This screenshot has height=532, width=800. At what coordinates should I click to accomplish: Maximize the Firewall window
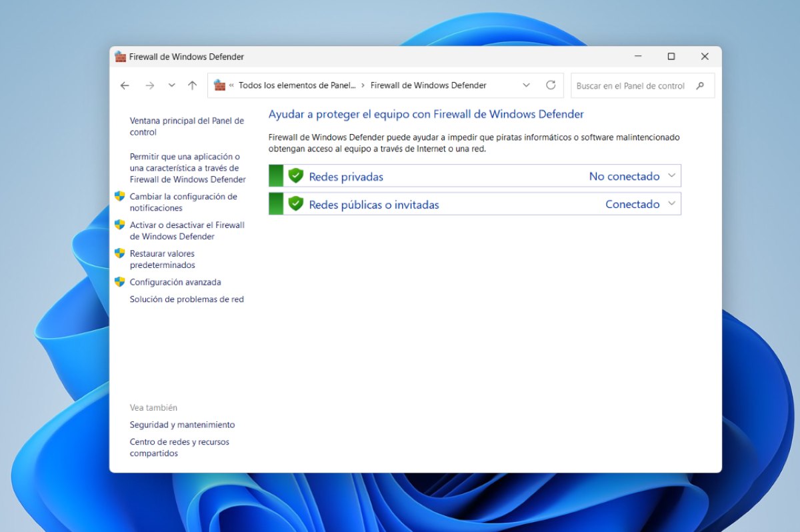[671, 57]
